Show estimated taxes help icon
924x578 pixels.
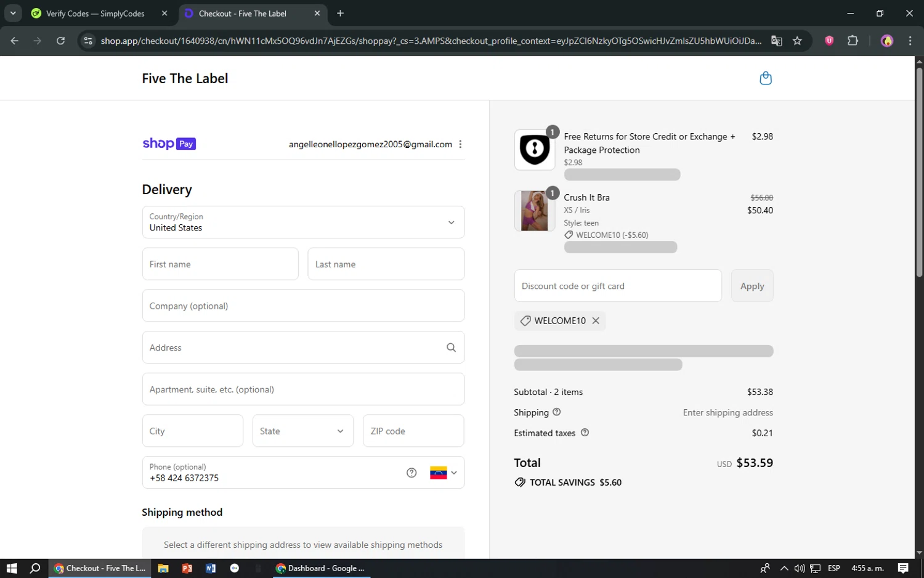pyautogui.click(x=585, y=433)
